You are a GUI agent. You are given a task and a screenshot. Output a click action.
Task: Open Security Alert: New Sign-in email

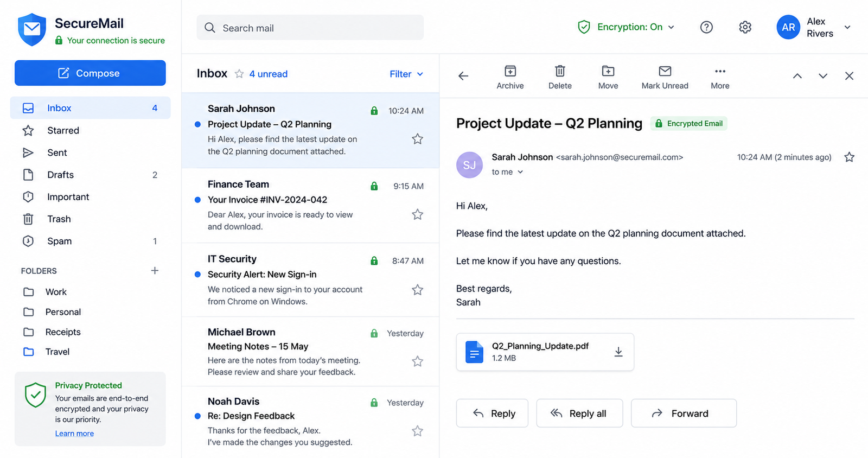tap(310, 280)
